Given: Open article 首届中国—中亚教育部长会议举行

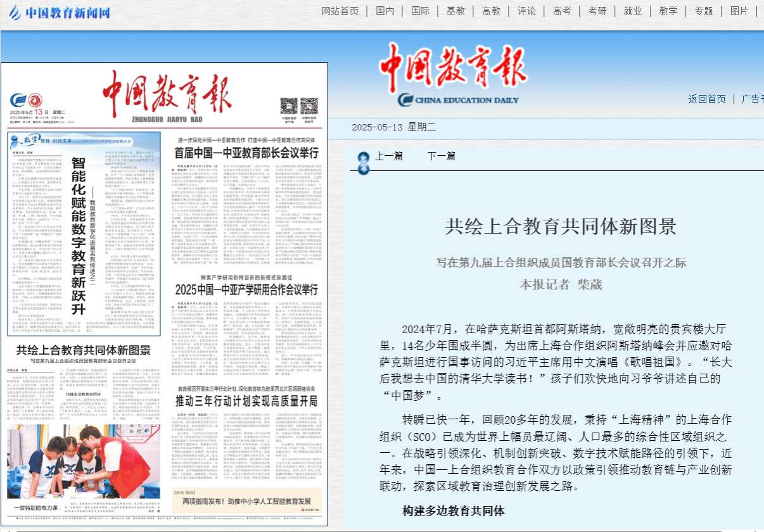Looking at the screenshot, I should click(x=246, y=153).
